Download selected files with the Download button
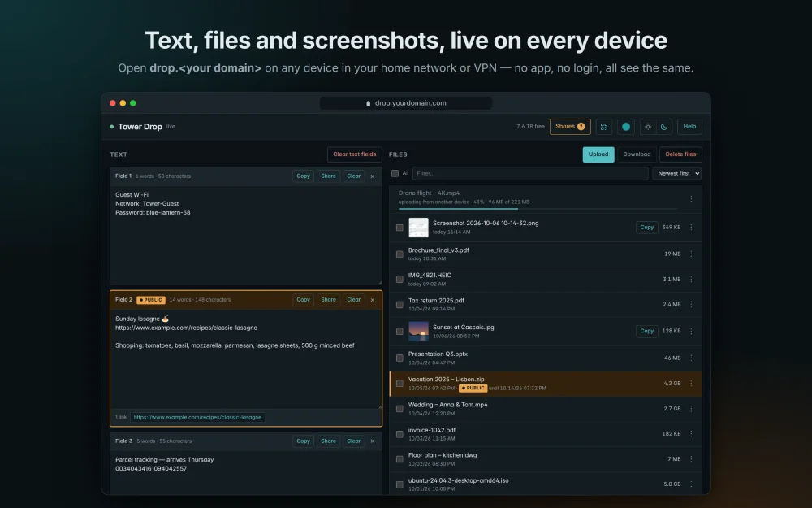Viewport: 812px width, 508px height. 637,154
